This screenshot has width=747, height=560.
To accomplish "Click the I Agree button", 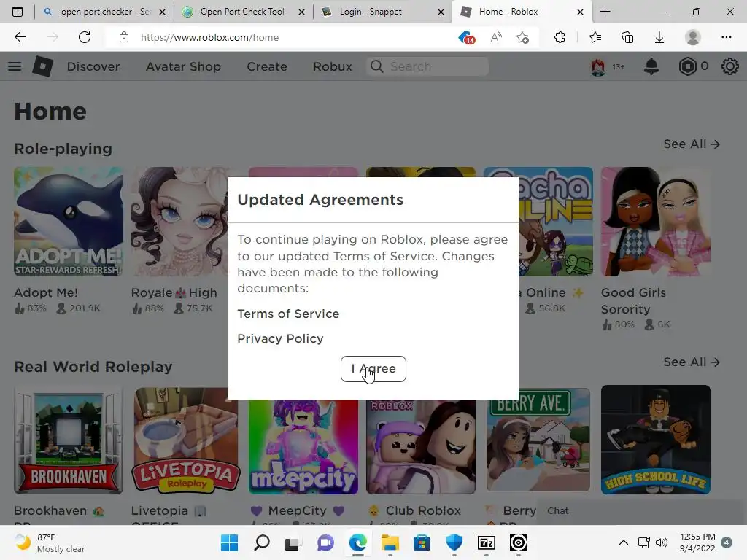I will (373, 368).
